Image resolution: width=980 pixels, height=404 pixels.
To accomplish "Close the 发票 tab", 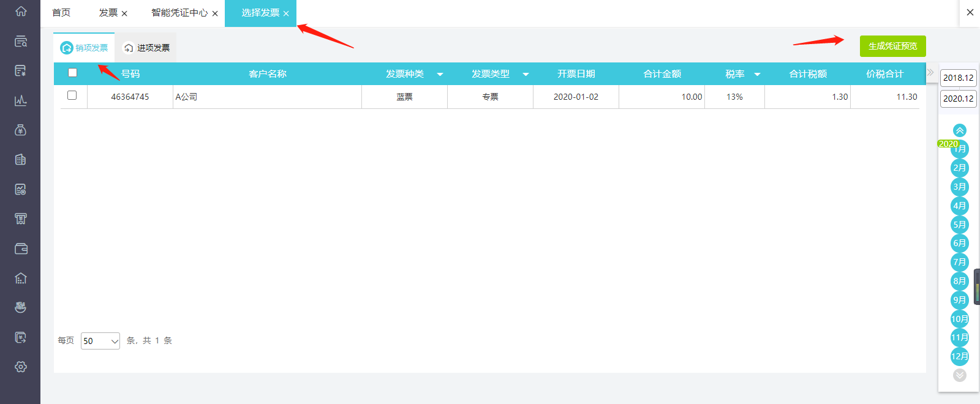I will [x=124, y=13].
